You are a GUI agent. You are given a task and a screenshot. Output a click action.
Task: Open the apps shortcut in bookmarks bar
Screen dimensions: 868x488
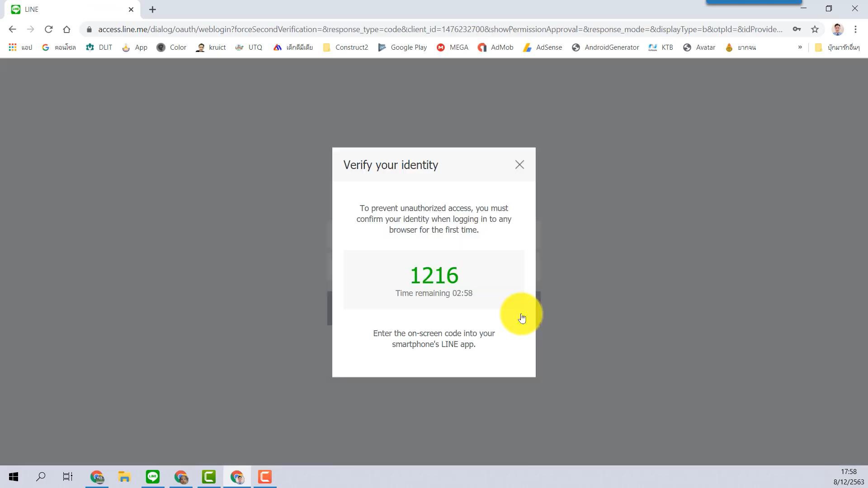coord(20,47)
